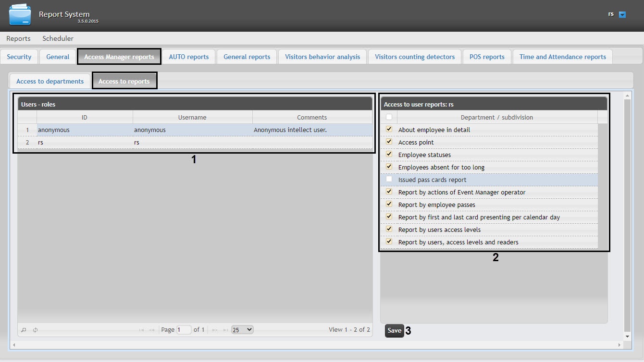Click the vertical scrollbar down arrow

point(627,337)
